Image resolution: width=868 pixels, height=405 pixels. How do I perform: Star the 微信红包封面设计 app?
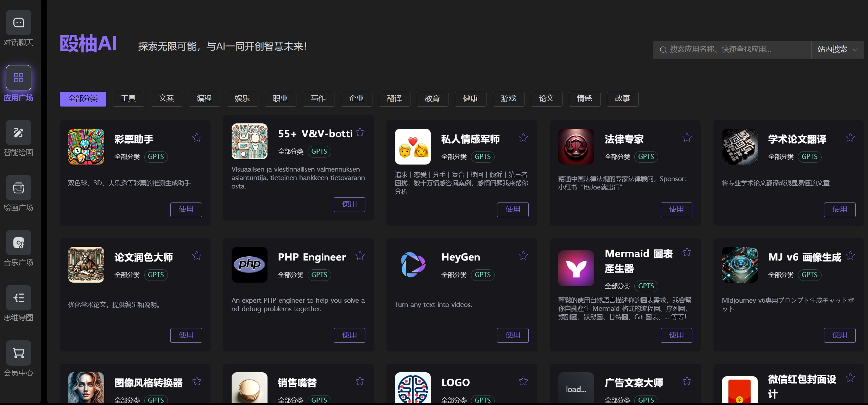850,378
